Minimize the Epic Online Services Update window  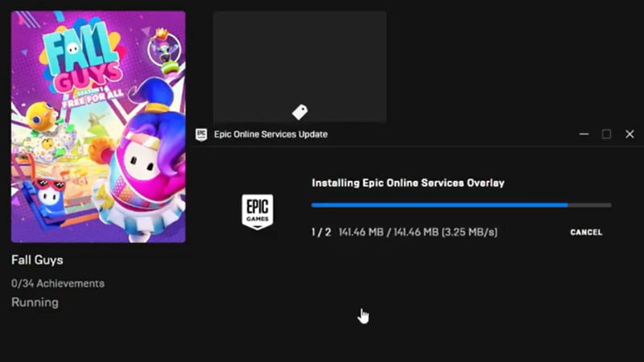(x=584, y=134)
